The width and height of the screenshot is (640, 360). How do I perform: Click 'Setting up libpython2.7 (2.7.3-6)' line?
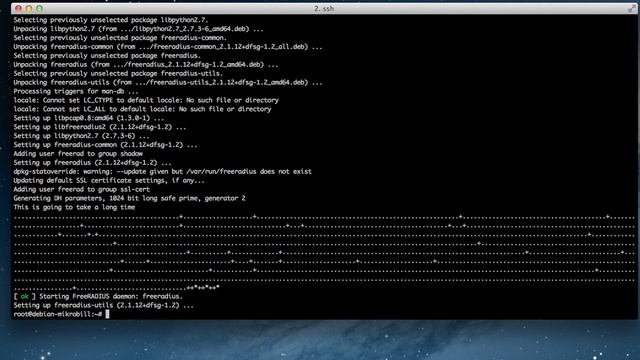[x=82, y=136]
